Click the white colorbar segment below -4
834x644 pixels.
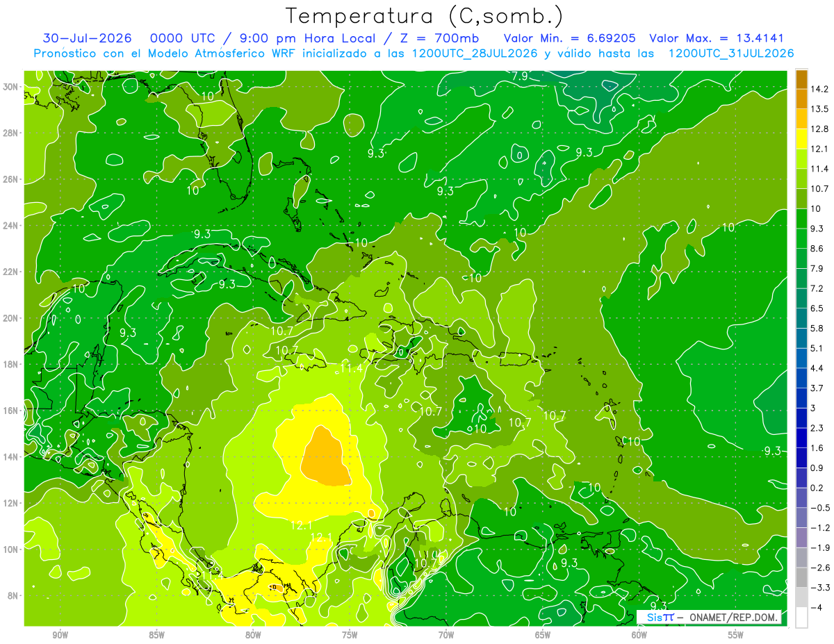coord(801,617)
